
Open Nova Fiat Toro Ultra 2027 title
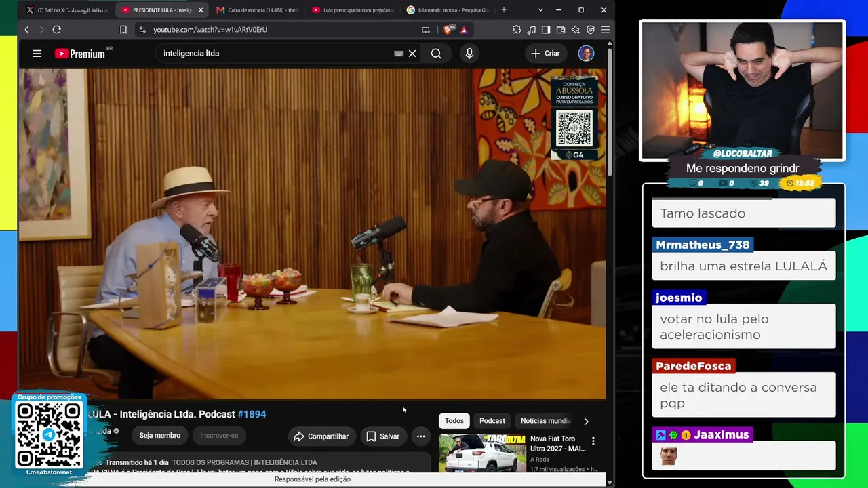click(x=558, y=444)
